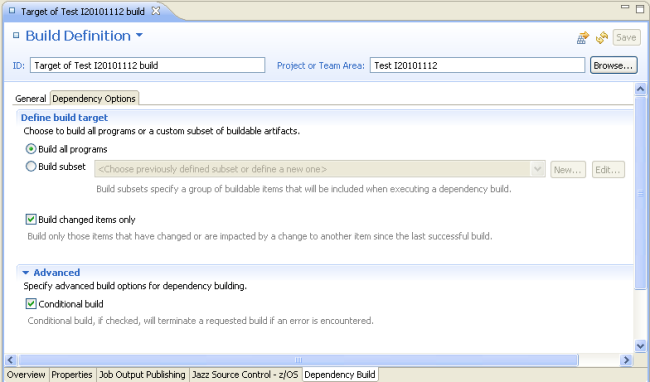Click the Save button

[x=626, y=38]
